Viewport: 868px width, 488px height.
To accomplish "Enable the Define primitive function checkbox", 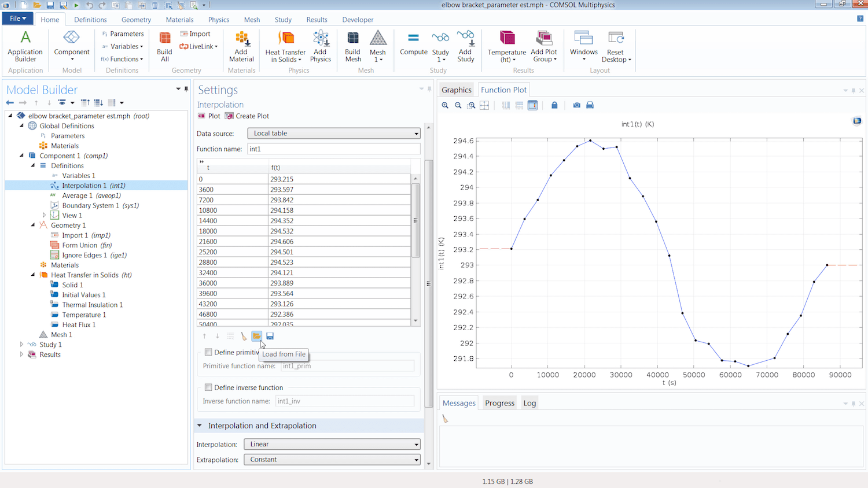I will click(x=208, y=352).
